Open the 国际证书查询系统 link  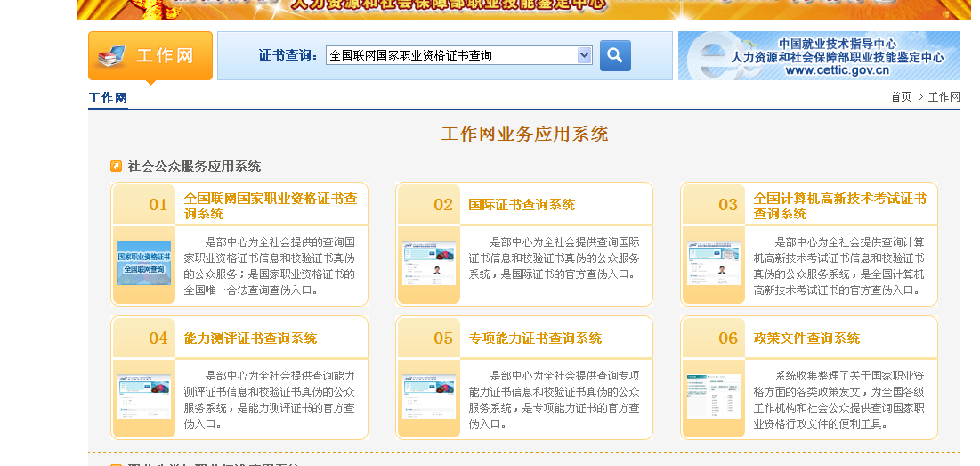pos(522,205)
